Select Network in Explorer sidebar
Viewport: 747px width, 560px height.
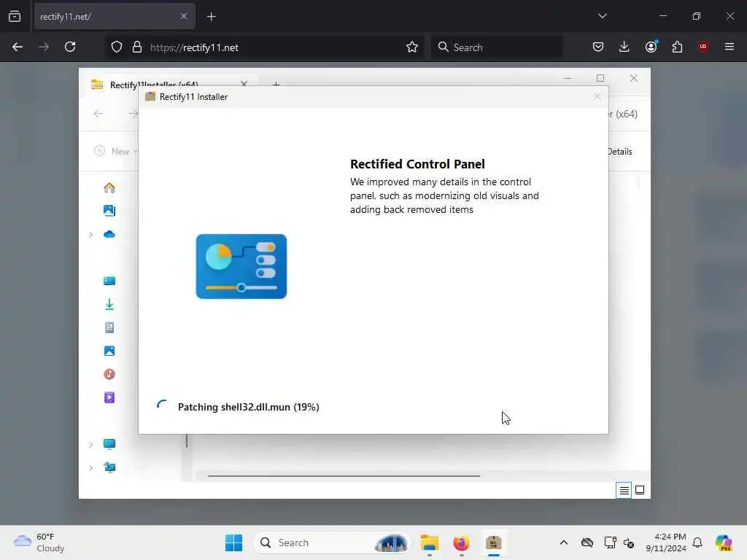click(109, 467)
